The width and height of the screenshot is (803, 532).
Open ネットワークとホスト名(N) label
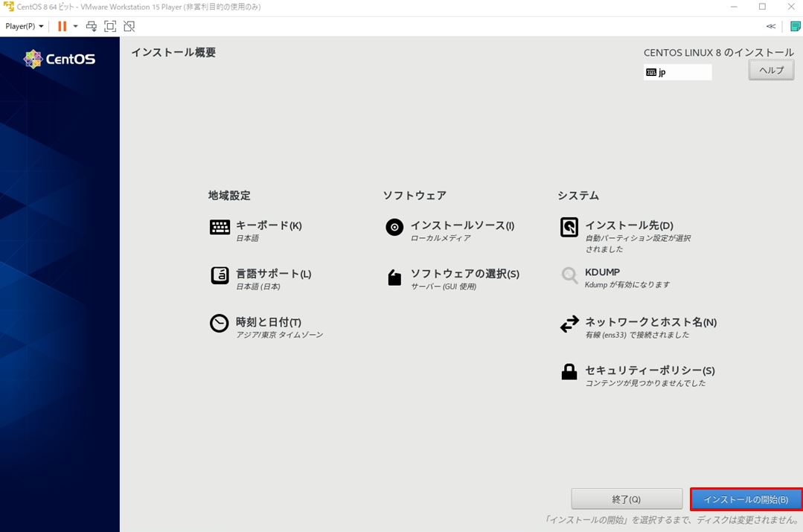pos(651,322)
